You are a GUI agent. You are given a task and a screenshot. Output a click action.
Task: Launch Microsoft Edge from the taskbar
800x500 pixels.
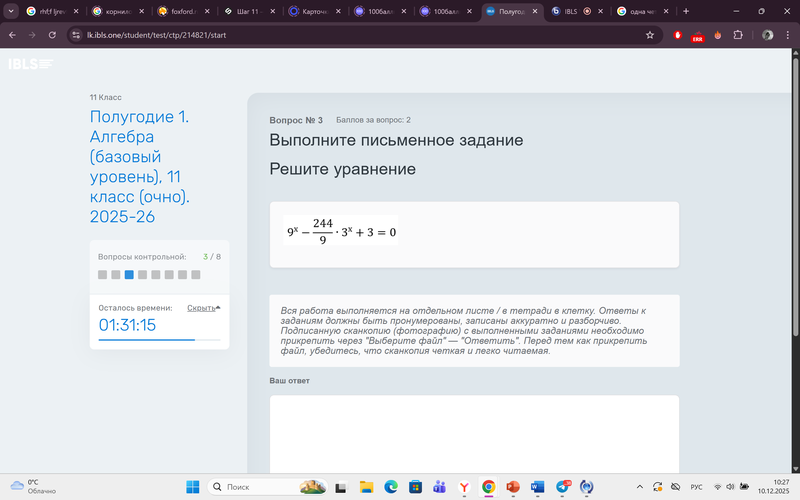tap(391, 487)
